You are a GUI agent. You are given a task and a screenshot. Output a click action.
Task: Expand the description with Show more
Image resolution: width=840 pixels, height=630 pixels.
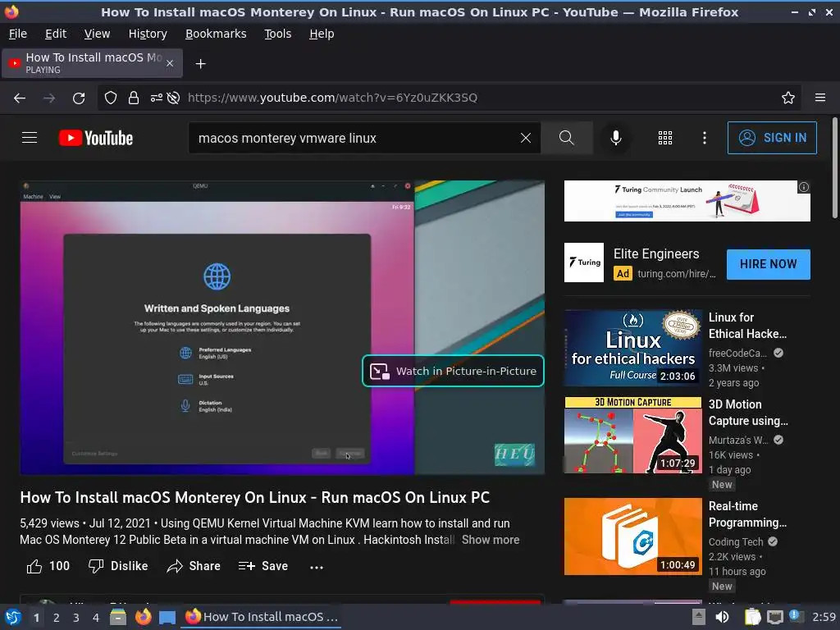click(491, 540)
